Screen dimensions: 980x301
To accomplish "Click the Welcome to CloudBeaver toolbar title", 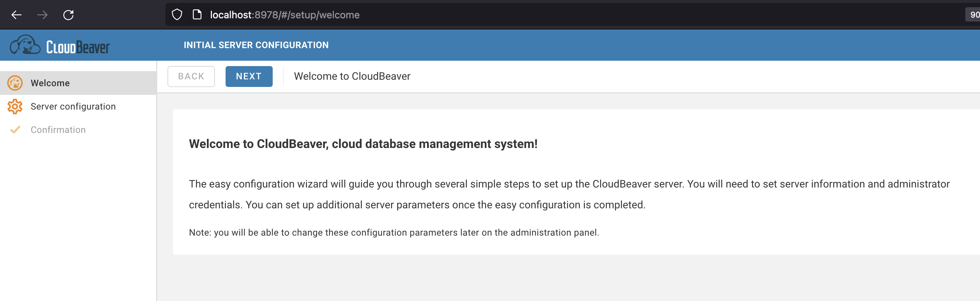I will 352,77.
